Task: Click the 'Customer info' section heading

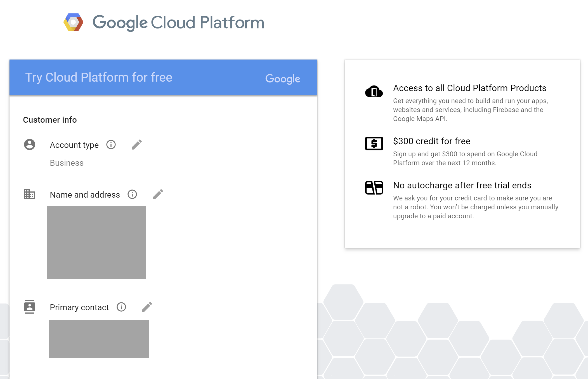Action: pyautogui.click(x=50, y=120)
